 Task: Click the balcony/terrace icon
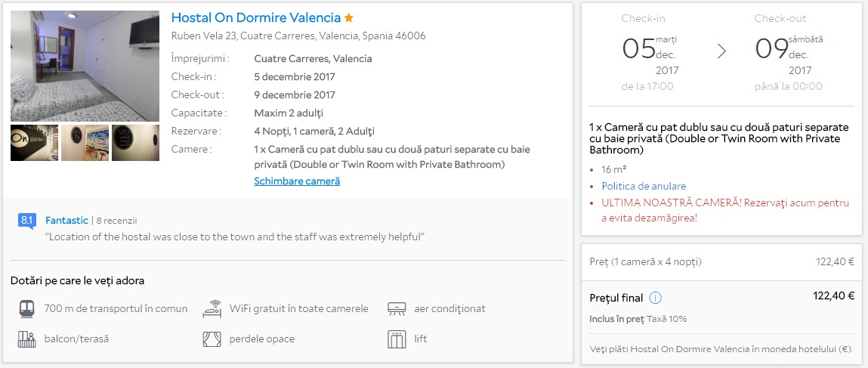pyautogui.click(x=27, y=339)
